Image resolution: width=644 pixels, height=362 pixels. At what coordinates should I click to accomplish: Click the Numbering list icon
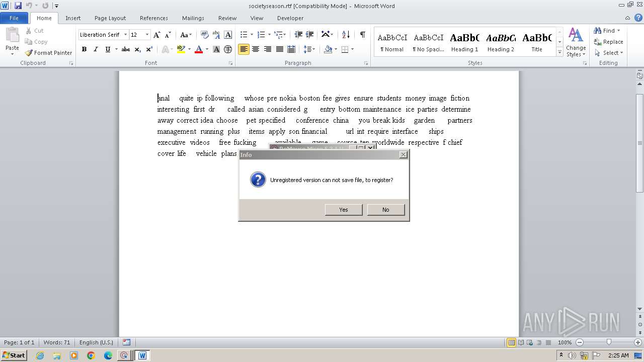click(261, 35)
